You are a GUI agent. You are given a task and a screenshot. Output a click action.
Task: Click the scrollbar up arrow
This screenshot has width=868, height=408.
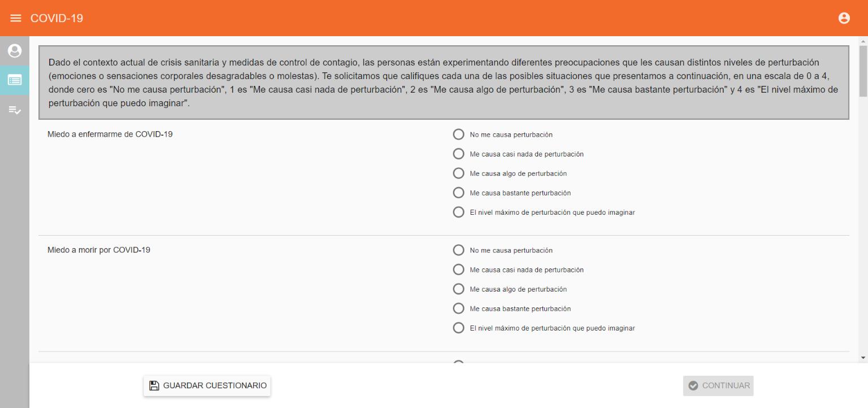pos(863,41)
